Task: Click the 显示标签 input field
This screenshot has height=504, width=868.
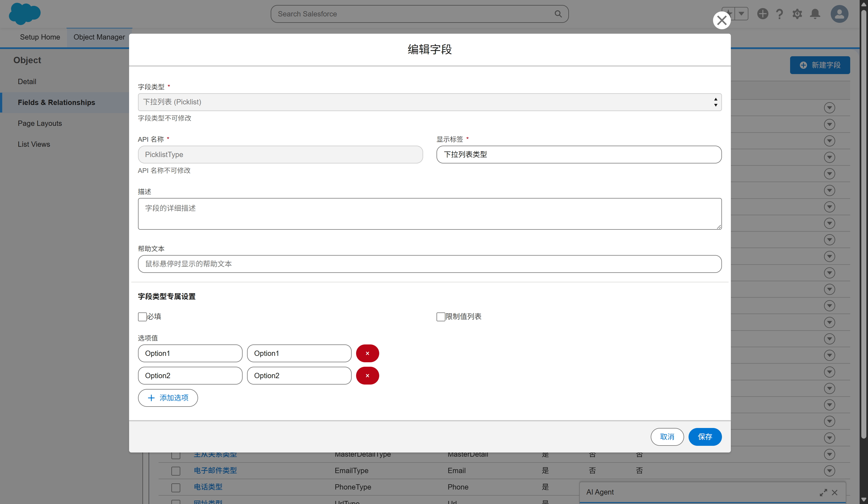Action: point(579,155)
